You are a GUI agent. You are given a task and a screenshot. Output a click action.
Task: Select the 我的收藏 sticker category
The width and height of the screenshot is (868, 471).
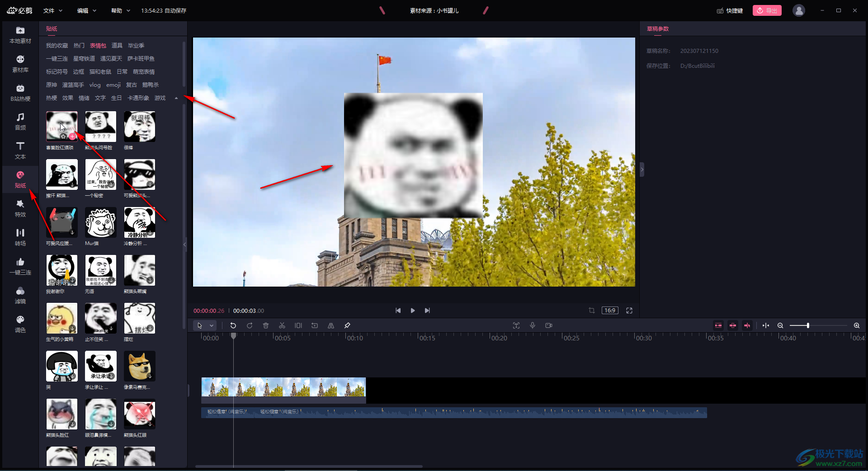pyautogui.click(x=57, y=46)
